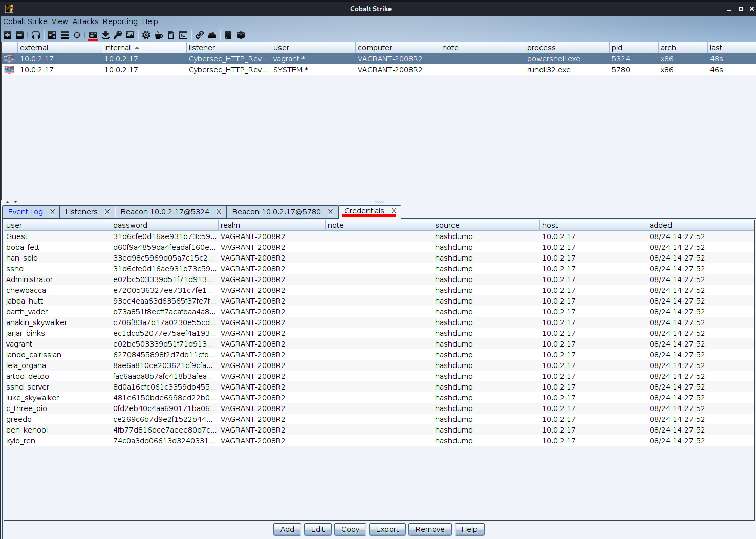This screenshot has width=756, height=539.
Task: Sort sessions by pid column
Action: [x=634, y=48]
